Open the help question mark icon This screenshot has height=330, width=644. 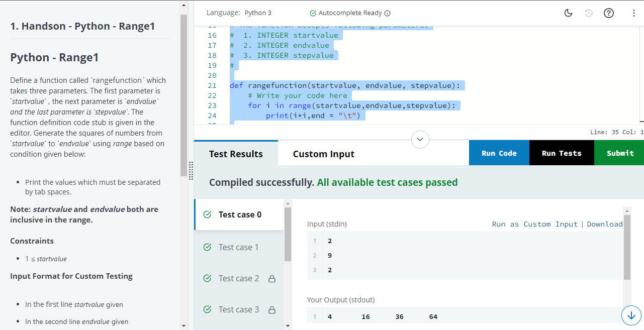pos(608,14)
